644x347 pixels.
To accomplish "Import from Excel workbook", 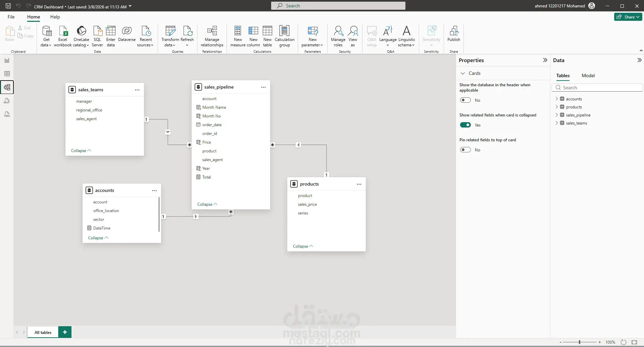I will 63,36.
